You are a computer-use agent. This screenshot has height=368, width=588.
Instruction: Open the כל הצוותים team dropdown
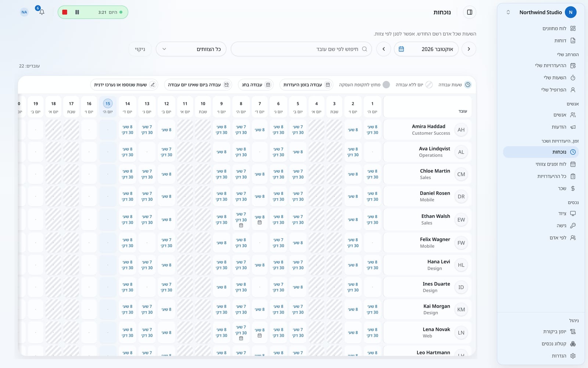click(191, 49)
